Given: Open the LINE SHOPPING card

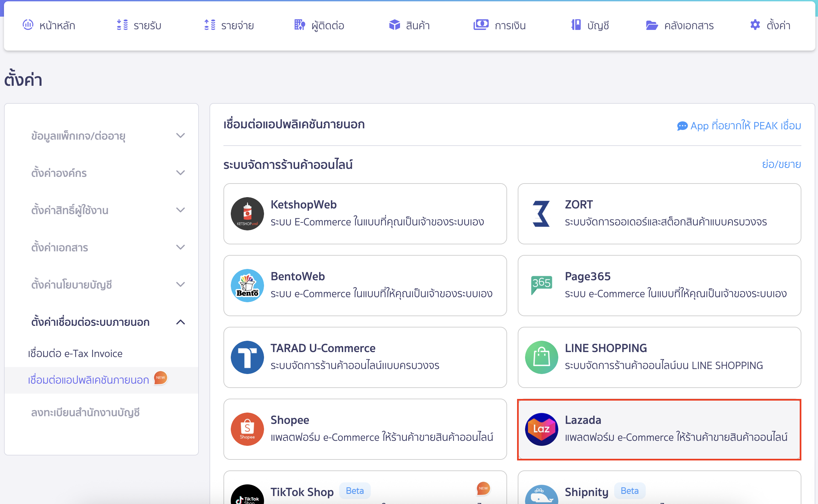Looking at the screenshot, I should click(x=659, y=357).
